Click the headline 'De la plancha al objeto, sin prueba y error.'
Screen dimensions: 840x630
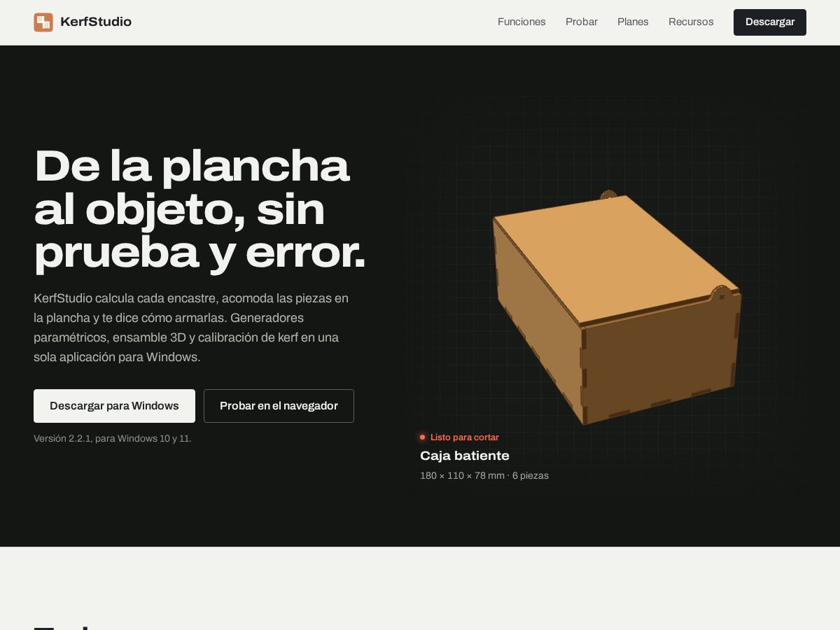coord(199,209)
